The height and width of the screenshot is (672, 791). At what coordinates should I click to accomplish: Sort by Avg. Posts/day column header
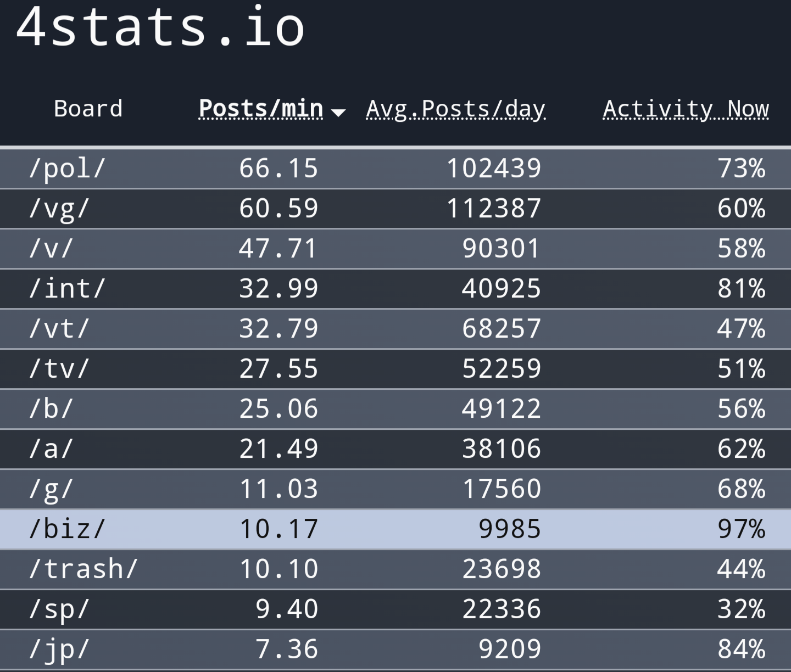[456, 109]
